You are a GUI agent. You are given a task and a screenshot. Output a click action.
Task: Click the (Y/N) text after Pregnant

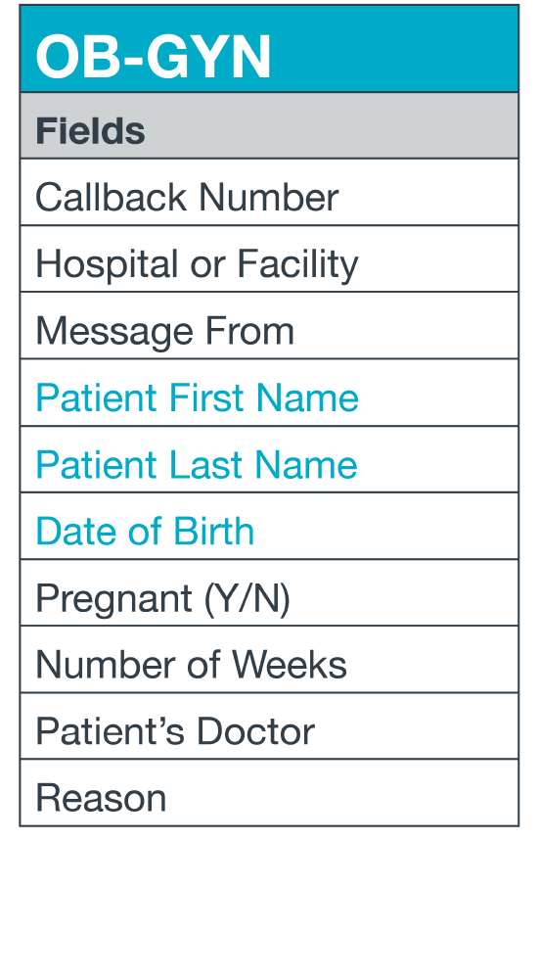(x=247, y=599)
